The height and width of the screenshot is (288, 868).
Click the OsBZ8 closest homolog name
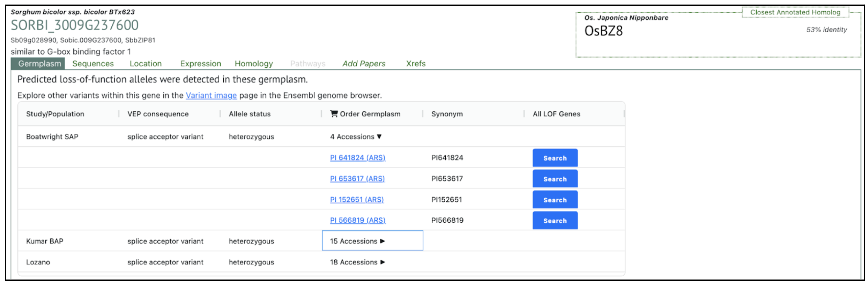tap(603, 31)
